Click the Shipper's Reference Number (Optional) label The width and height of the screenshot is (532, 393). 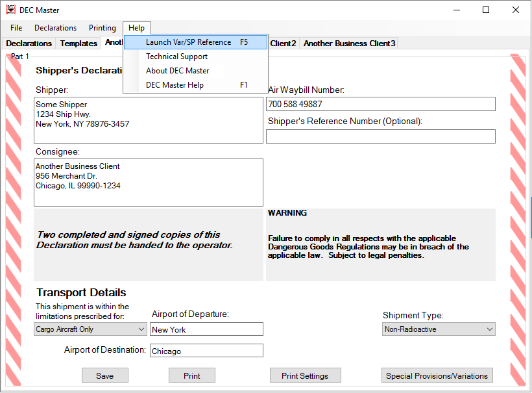[x=345, y=121]
